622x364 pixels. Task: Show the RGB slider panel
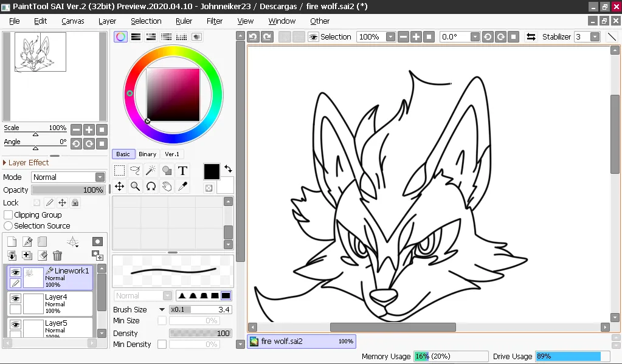click(x=136, y=37)
